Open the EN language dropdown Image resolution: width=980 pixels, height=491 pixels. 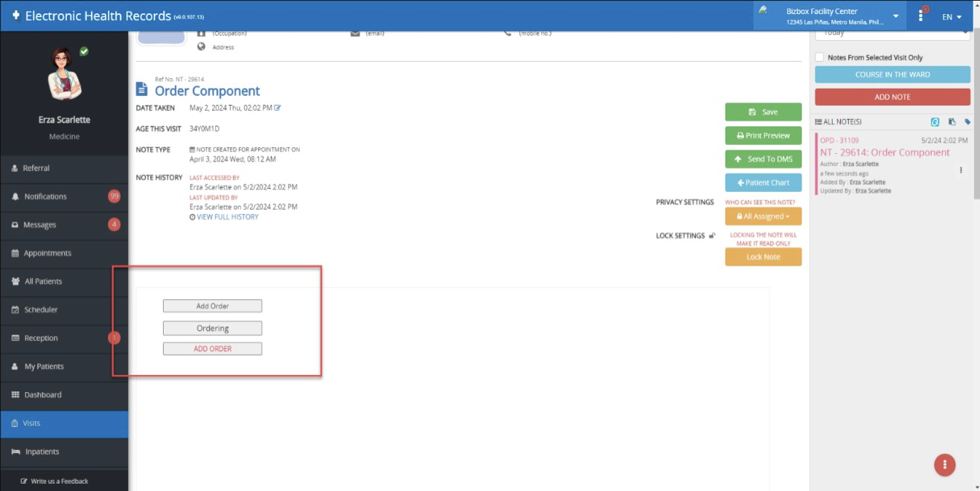coord(952,16)
